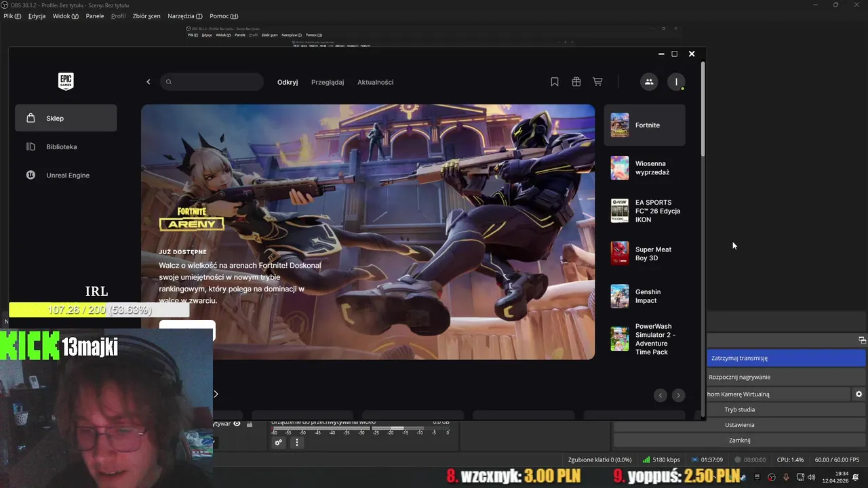Expand the right chevron beside webcam overlay
This screenshot has width=868, height=488.
click(216, 394)
